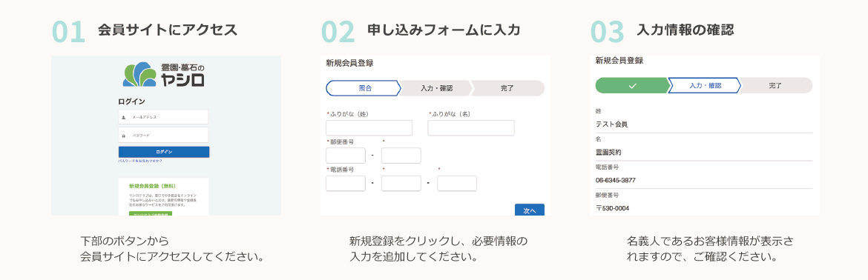Focus the first 電話番号 input box
Viewport: 868px width, 280px height.
(346, 184)
